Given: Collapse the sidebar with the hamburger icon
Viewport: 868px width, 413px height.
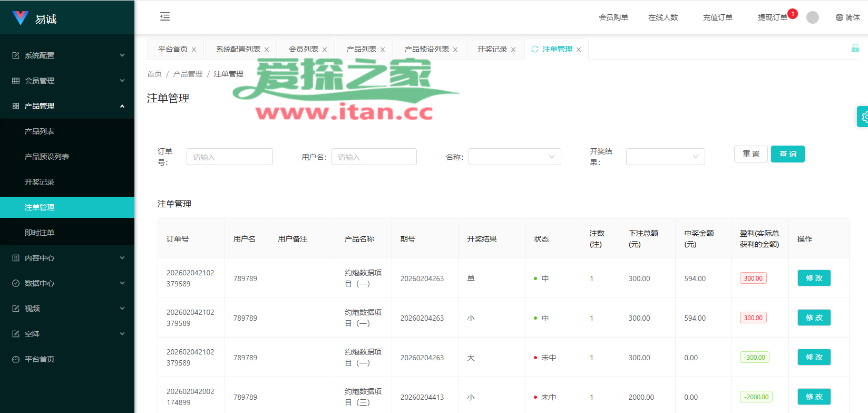Looking at the screenshot, I should click(x=165, y=16).
